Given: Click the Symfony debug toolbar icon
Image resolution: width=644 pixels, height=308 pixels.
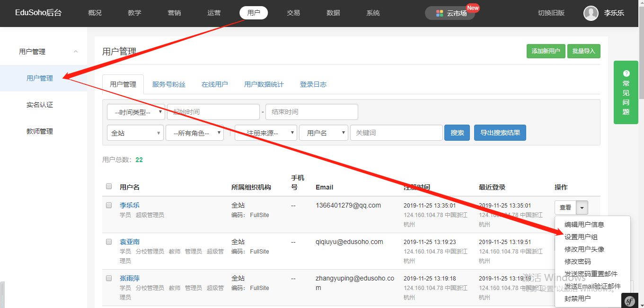Looking at the screenshot, I should [x=630, y=301].
